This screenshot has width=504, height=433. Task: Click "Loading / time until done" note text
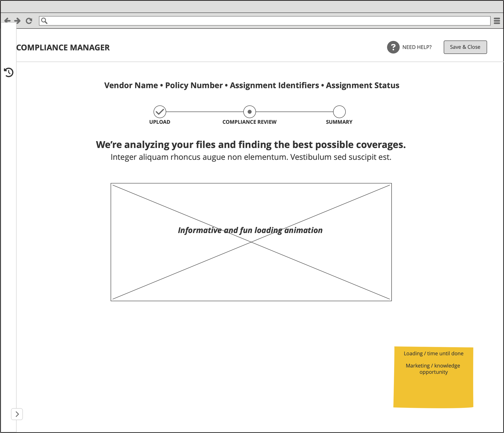pyautogui.click(x=433, y=353)
